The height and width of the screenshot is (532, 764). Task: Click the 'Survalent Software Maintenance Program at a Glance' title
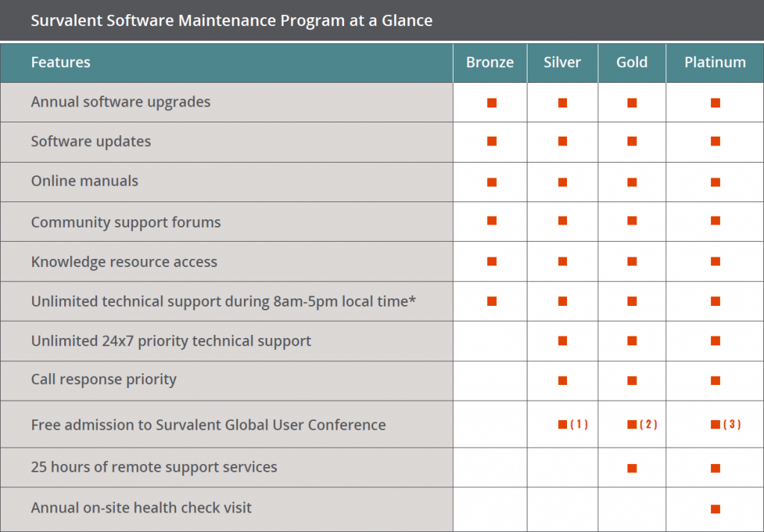coord(231,20)
